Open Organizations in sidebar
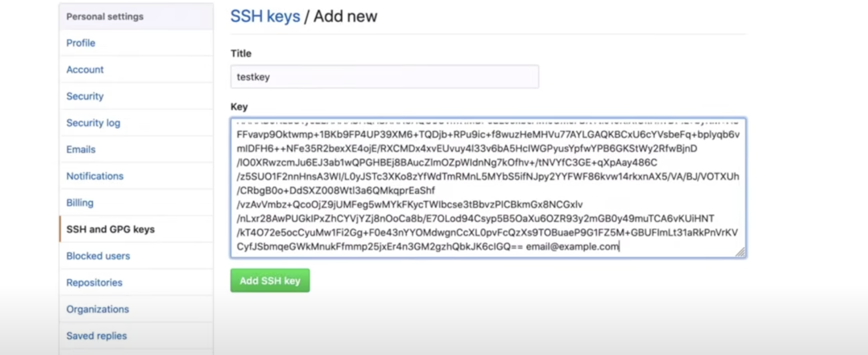 [98, 309]
